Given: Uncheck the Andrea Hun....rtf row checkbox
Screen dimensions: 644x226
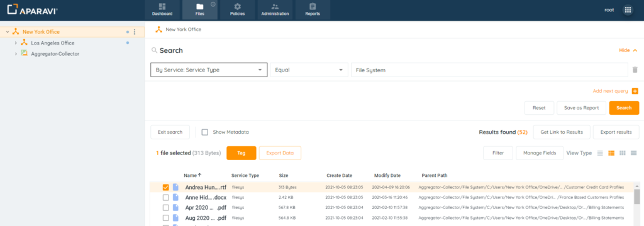Looking at the screenshot, I should pyautogui.click(x=165, y=187).
